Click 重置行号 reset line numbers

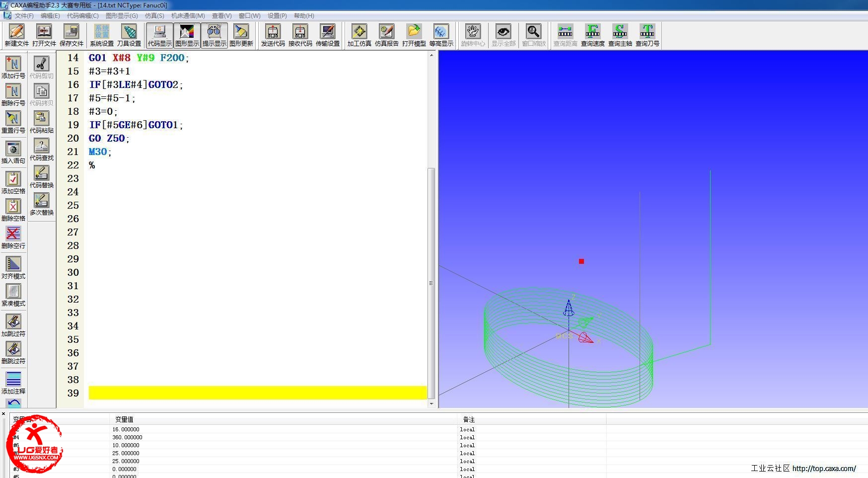[13, 122]
